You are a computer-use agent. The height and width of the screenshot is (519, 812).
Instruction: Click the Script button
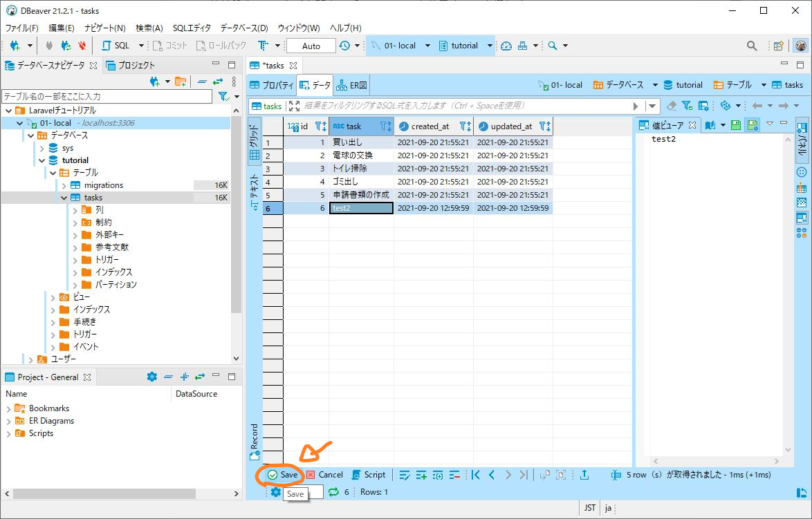tap(369, 475)
